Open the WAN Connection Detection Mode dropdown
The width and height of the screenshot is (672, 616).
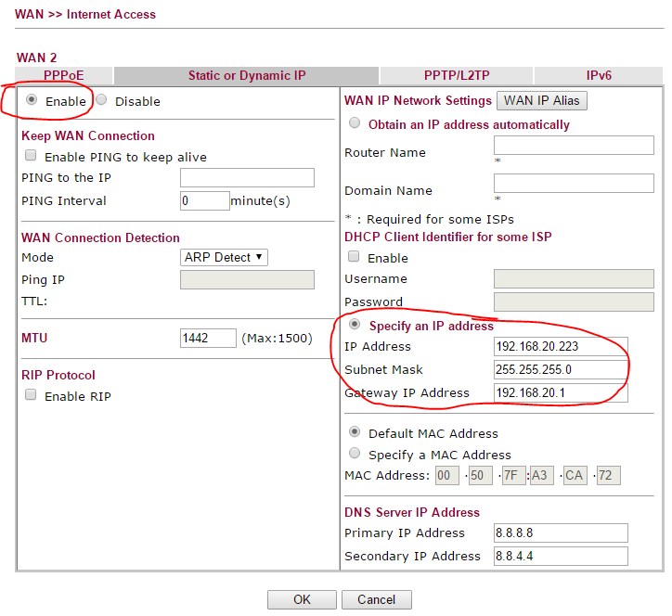pos(224,257)
